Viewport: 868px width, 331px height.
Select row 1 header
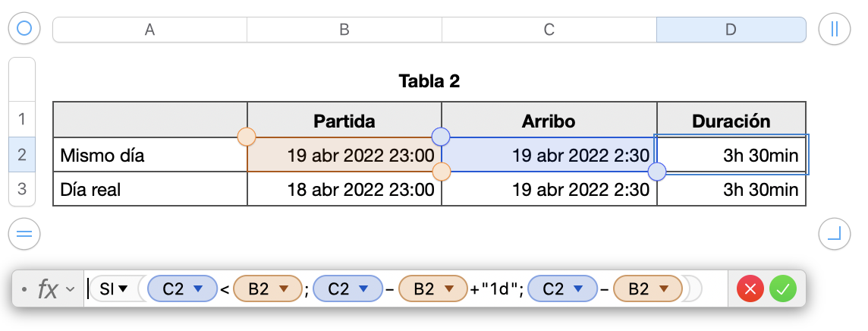point(21,119)
